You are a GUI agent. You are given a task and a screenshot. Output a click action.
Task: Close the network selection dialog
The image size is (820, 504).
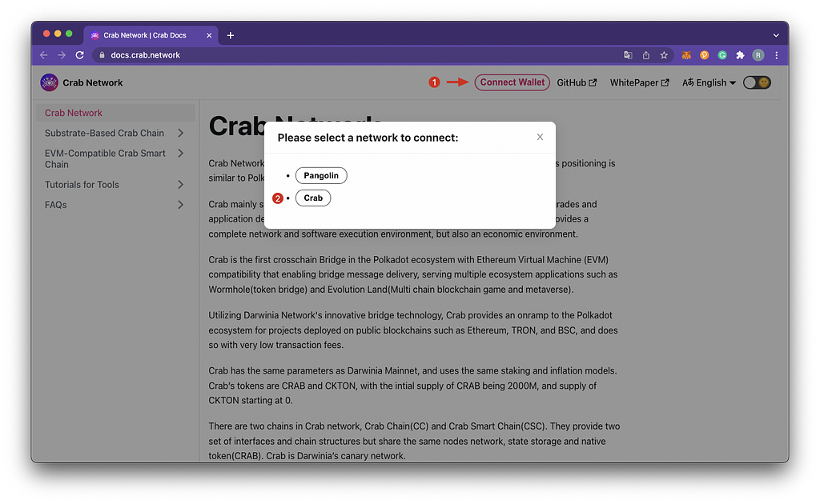(x=540, y=137)
